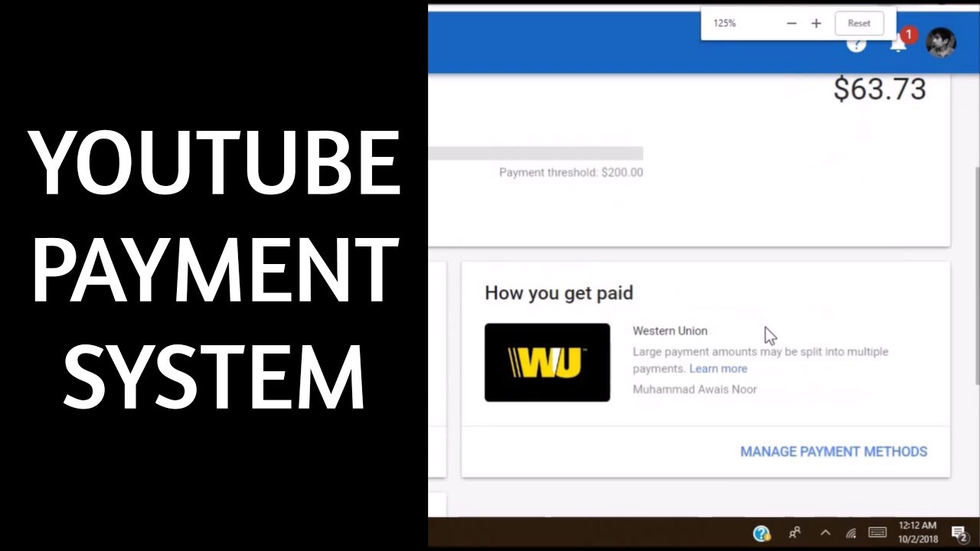Click the Muhammad Awais Noor name

694,390
